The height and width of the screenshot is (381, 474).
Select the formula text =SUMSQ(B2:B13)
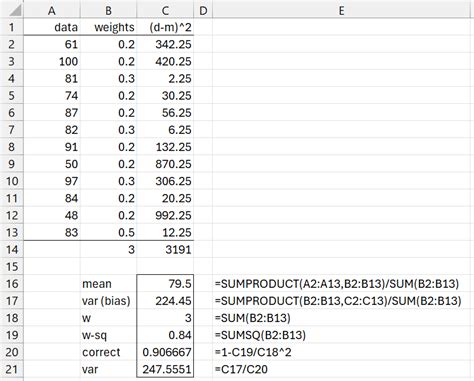(260, 335)
